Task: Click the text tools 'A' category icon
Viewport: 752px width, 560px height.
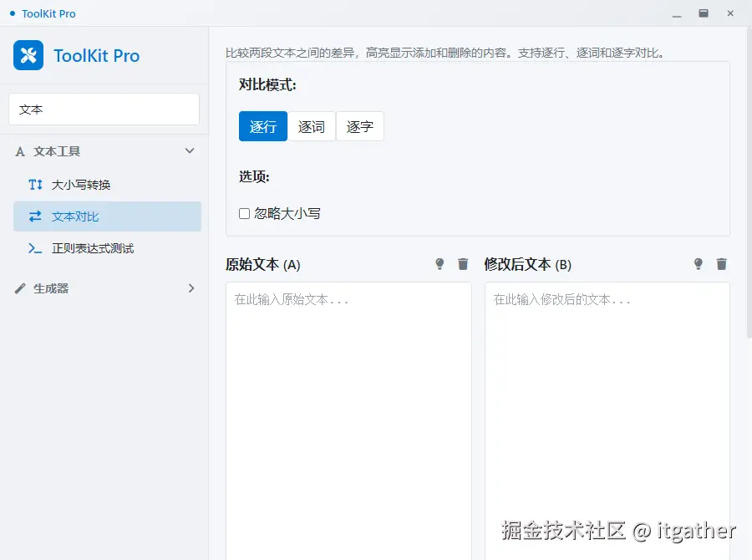Action: [x=20, y=151]
